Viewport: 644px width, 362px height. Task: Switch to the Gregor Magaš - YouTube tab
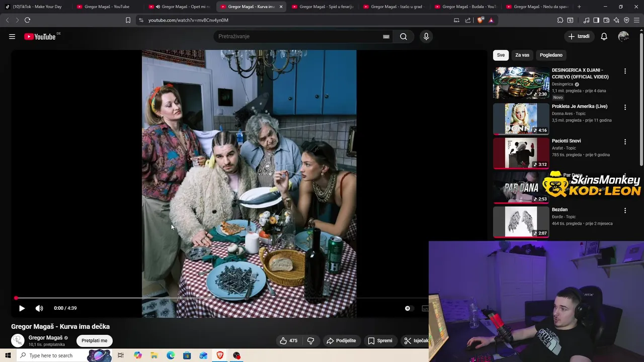click(107, 7)
